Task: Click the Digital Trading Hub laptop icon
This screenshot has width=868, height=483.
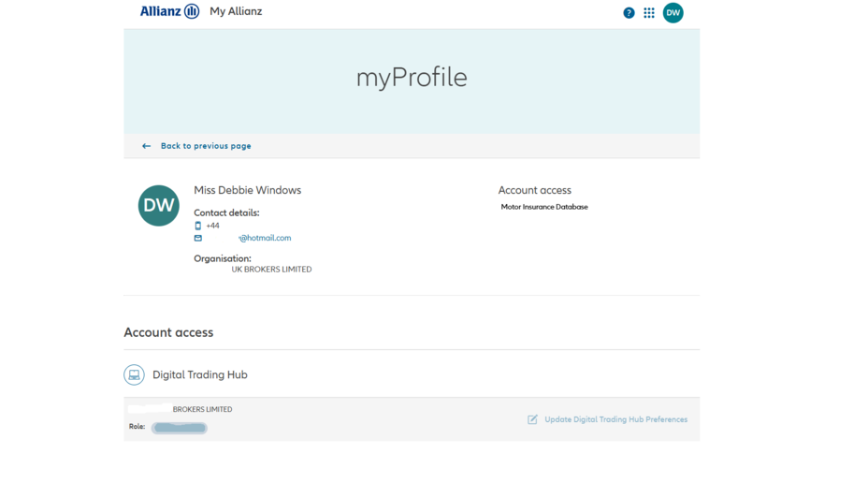Action: tap(134, 374)
